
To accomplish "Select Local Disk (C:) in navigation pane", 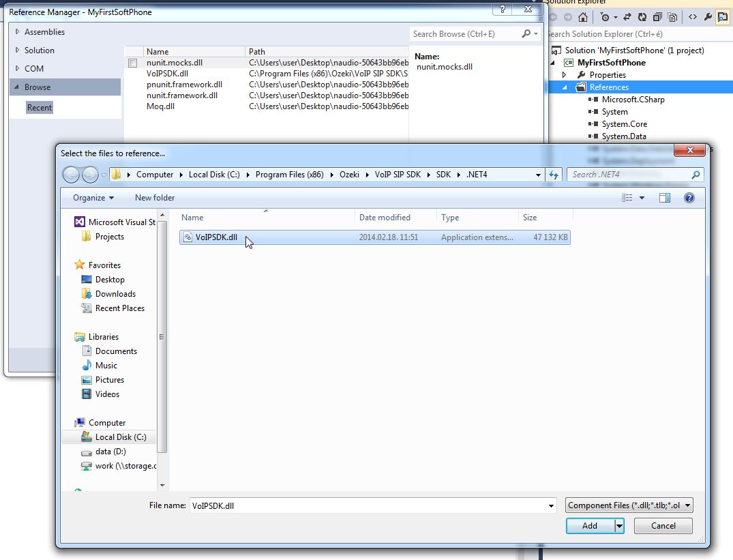I will tap(114, 437).
